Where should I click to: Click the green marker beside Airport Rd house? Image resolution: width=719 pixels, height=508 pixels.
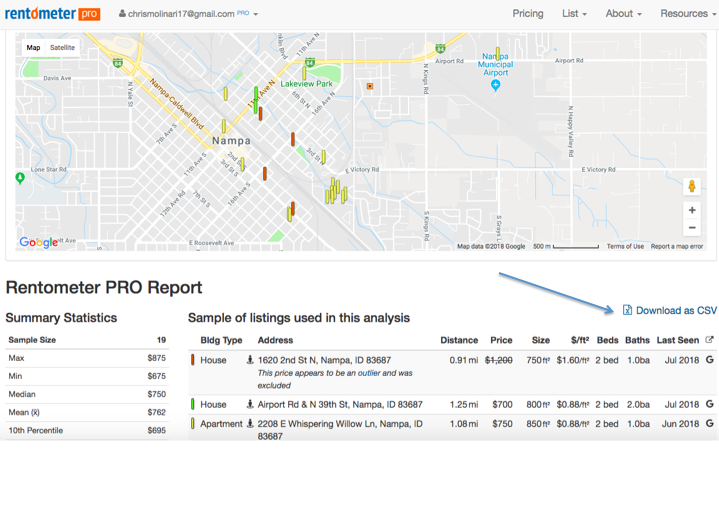[x=193, y=404]
